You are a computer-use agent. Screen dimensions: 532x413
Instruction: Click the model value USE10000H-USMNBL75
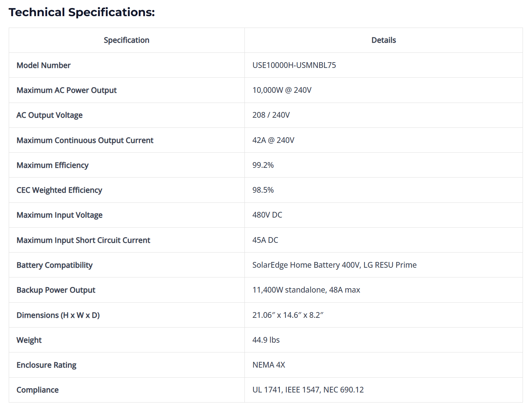(294, 65)
